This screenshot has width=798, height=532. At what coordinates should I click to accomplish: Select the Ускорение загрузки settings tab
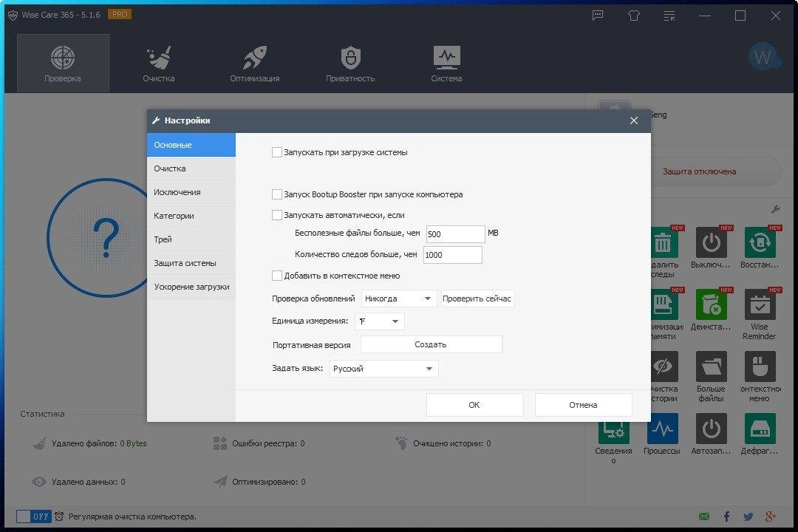[x=191, y=287]
